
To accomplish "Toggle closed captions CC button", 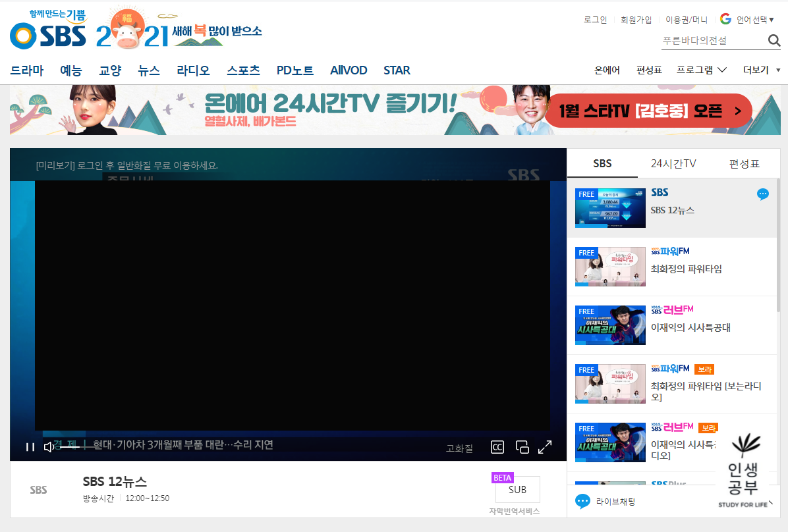I will click(x=497, y=447).
